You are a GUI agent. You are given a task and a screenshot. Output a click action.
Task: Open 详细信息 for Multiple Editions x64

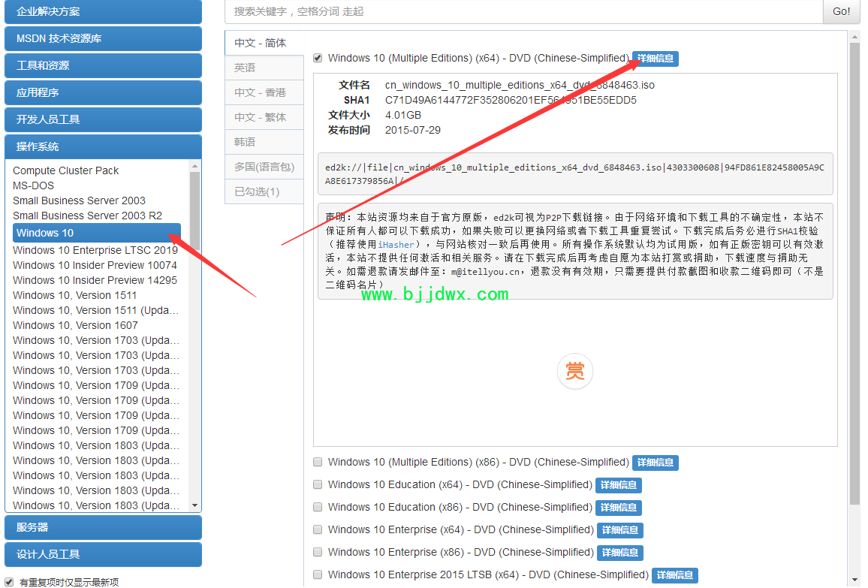[x=656, y=59]
